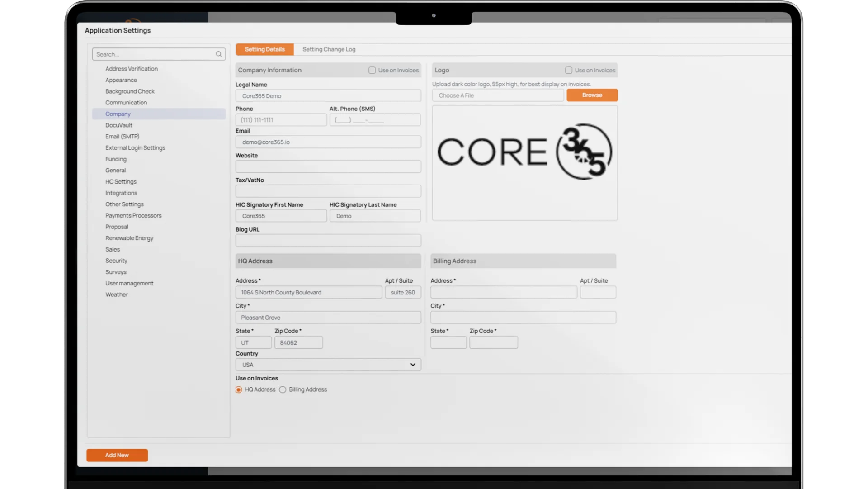Enable Use on Invoices for Company Information
This screenshot has height=489, width=868.
tap(372, 70)
